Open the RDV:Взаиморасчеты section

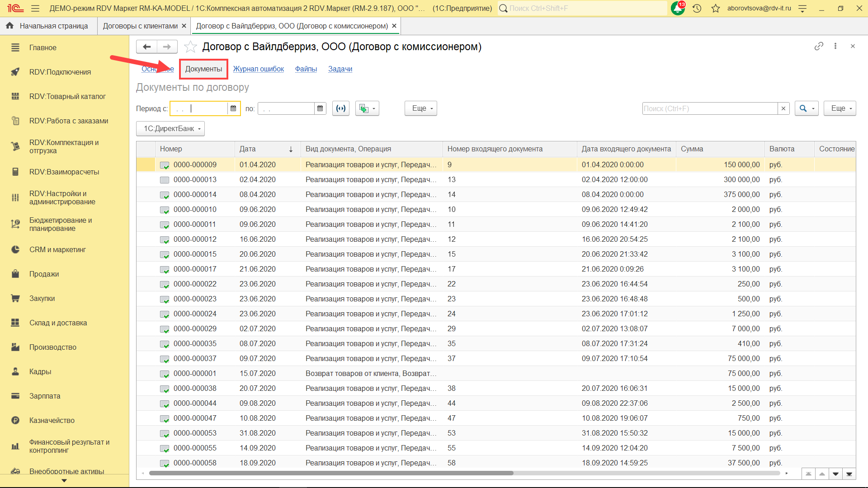(x=64, y=172)
